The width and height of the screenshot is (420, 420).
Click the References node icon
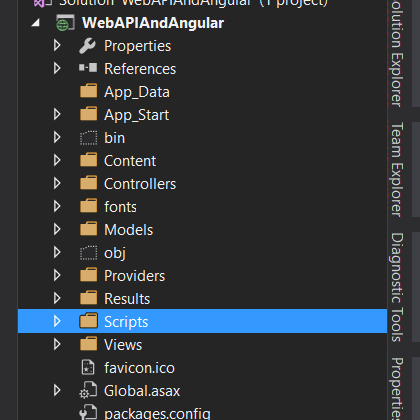(x=88, y=68)
